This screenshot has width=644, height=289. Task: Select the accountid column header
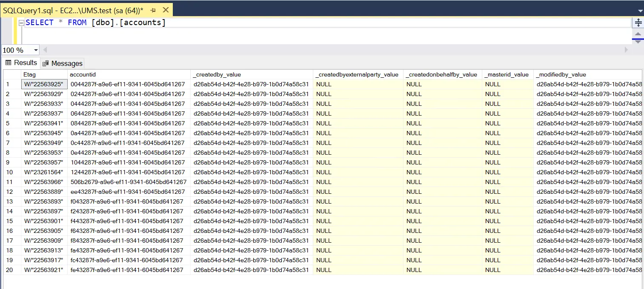tap(129, 74)
